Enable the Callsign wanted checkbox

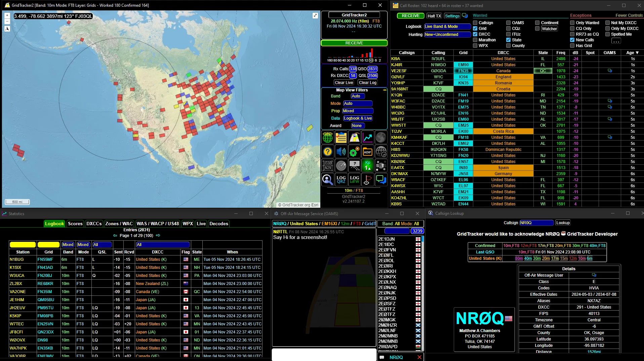click(475, 23)
